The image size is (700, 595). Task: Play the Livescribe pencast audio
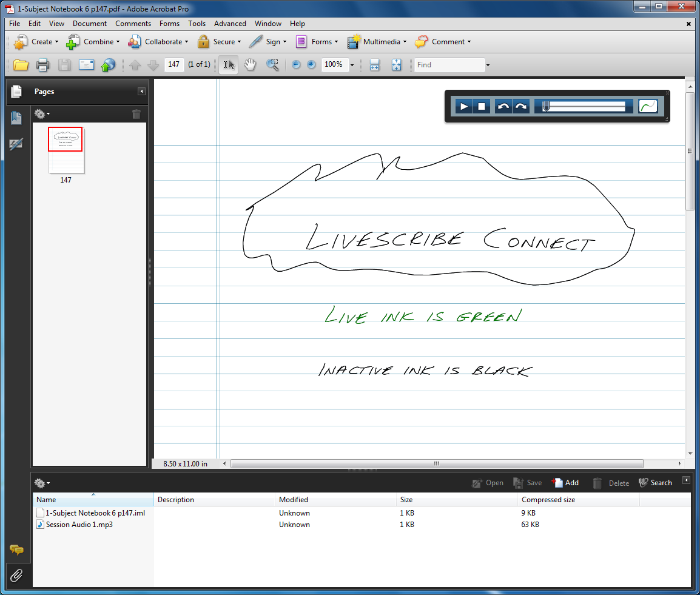(464, 107)
